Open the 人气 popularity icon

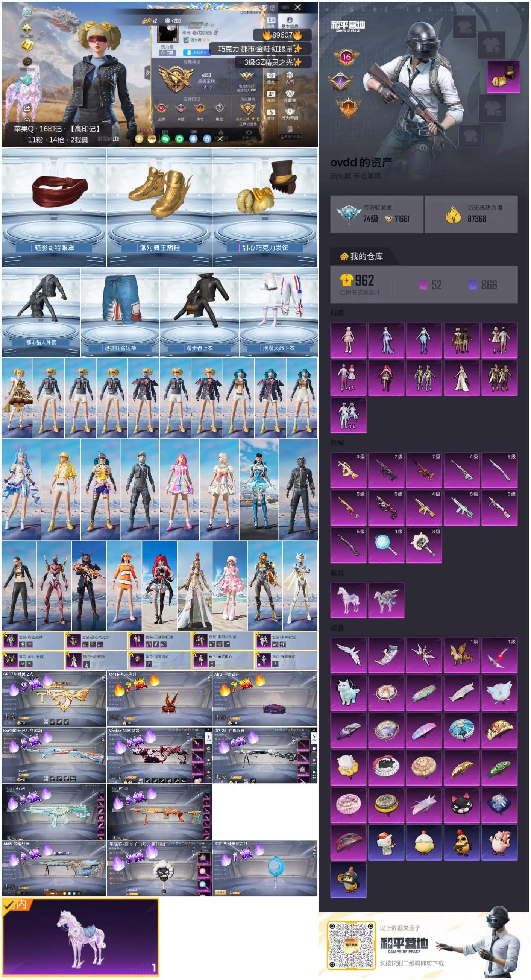click(x=290, y=77)
